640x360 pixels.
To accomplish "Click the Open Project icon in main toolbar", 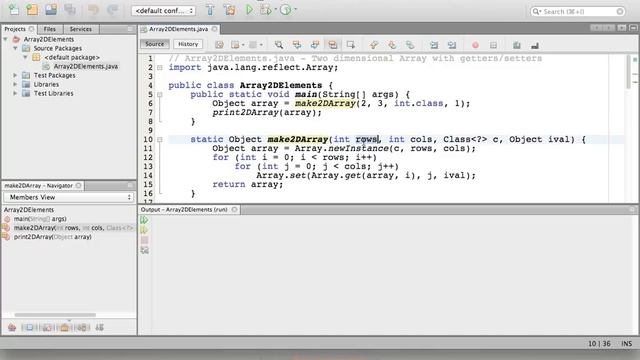I will pyautogui.click(x=51, y=9).
